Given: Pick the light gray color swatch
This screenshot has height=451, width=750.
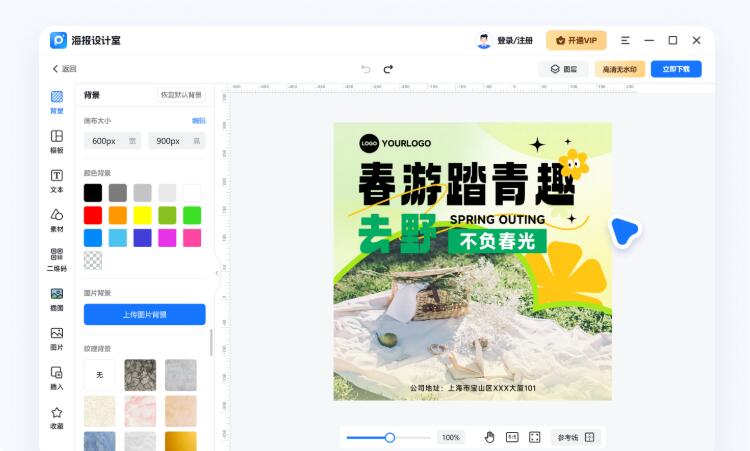Looking at the screenshot, I should point(167,193).
